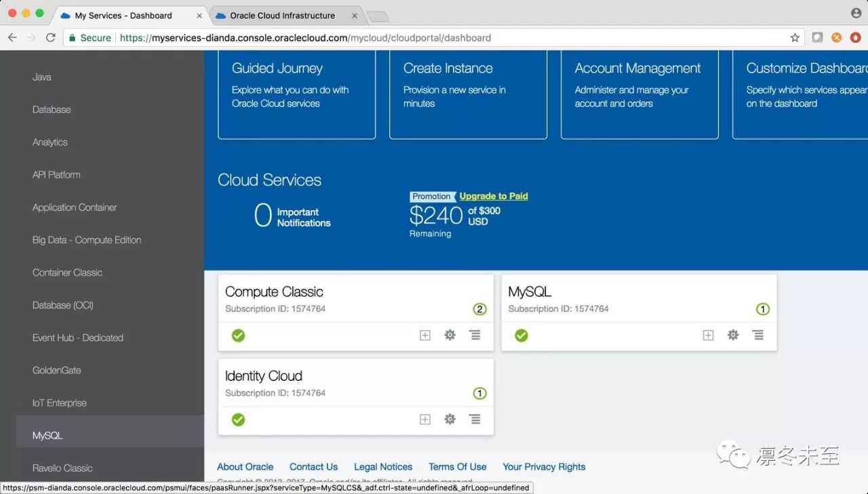Viewport: 868px width, 494px height.
Task: Open the Legal Notices footer link
Action: point(383,467)
